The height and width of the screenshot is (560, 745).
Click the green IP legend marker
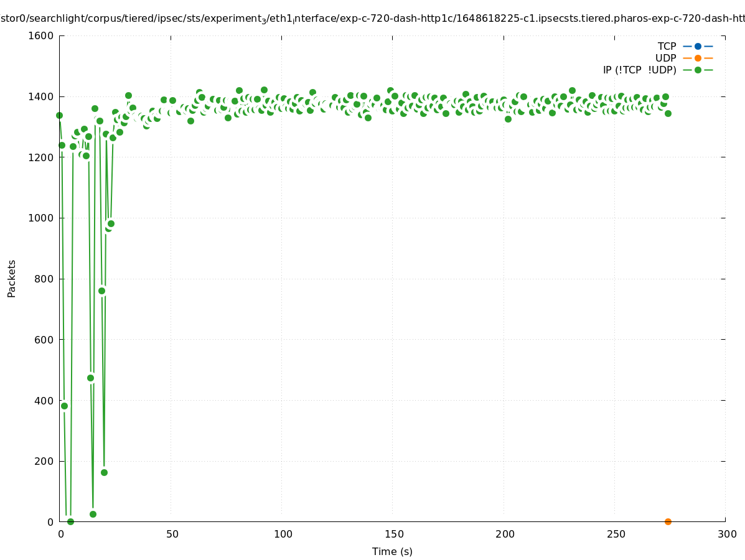point(698,70)
